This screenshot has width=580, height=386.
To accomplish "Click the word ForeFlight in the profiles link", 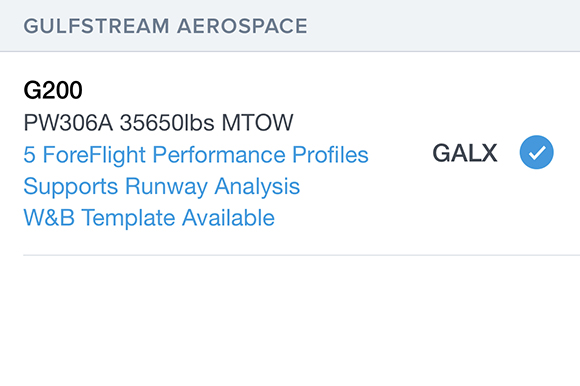I will click(x=94, y=155).
